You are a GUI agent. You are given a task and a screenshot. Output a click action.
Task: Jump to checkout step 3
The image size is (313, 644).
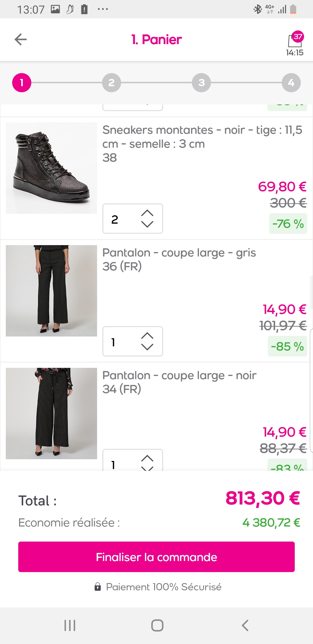click(201, 83)
